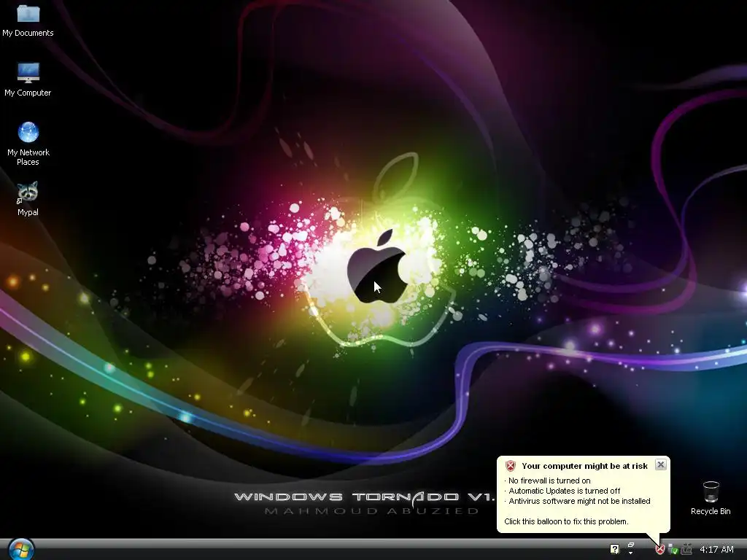This screenshot has height=560, width=747.
Task: Click 'Antivirus software might not be installed' line
Action: coord(578,501)
